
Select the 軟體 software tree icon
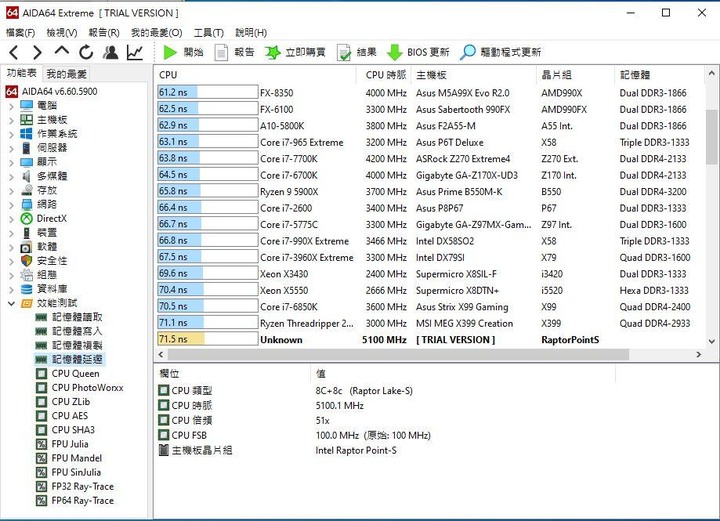pyautogui.click(x=27, y=247)
